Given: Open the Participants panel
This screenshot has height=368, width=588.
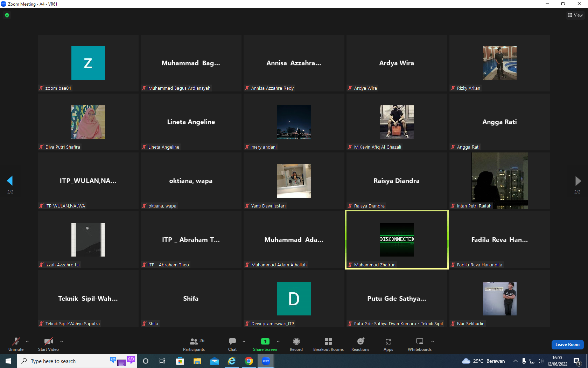Looking at the screenshot, I should pos(194,345).
